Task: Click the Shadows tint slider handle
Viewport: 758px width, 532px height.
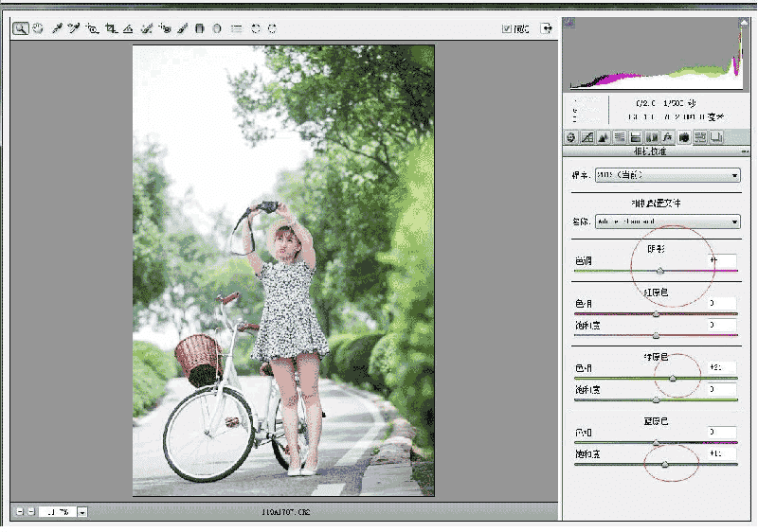Action: pyautogui.click(x=660, y=271)
